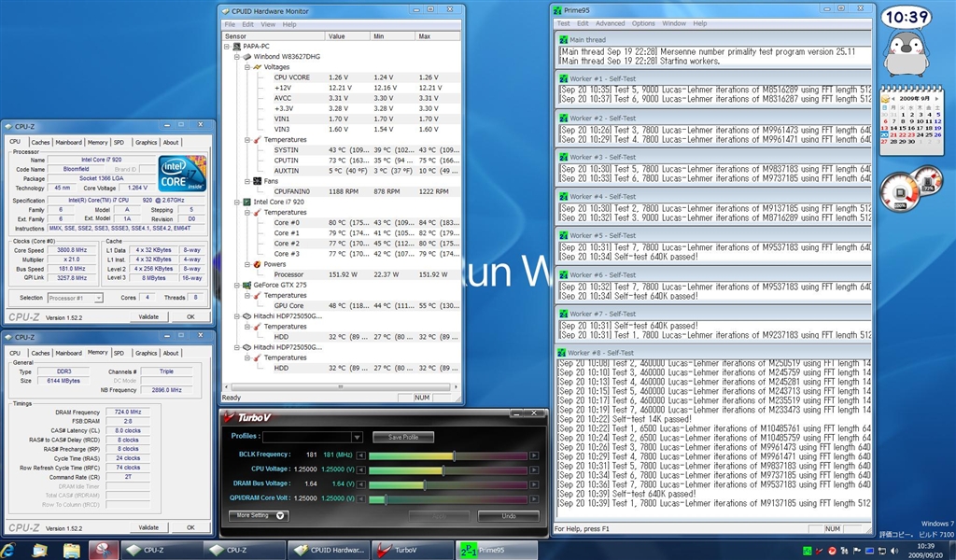
Task: Click the TurboV logo icon
Action: pyautogui.click(x=230, y=417)
